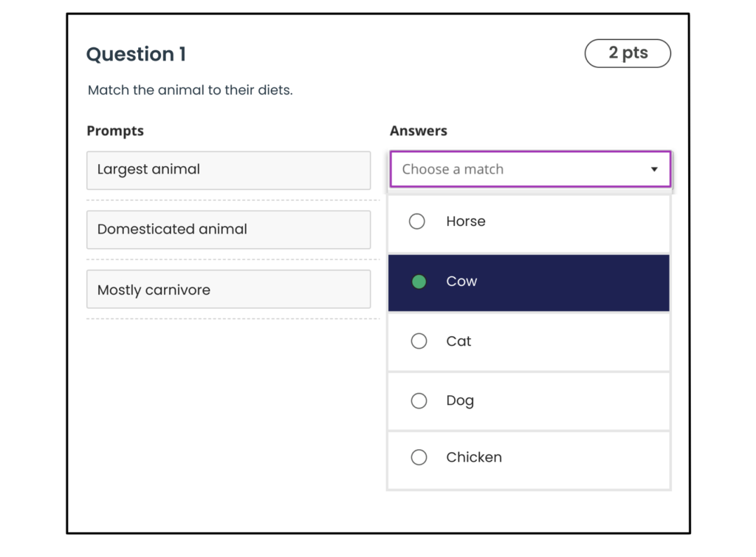
Task: Select the Cat radio button
Action: point(419,341)
